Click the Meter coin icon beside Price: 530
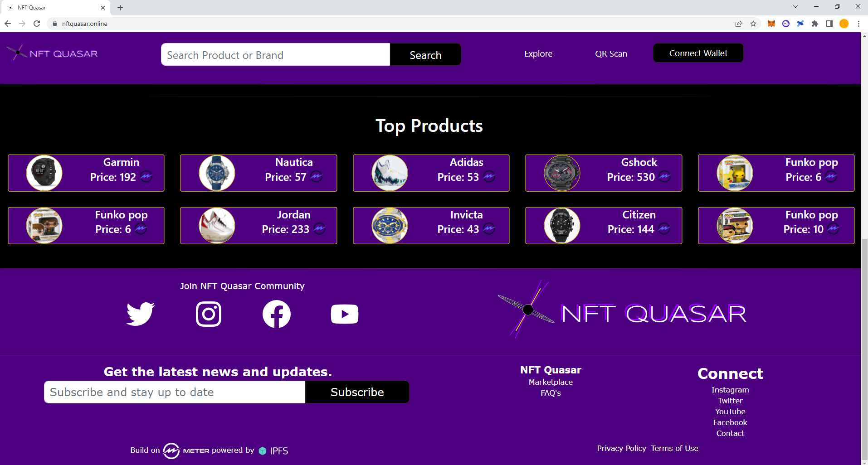 tap(664, 177)
